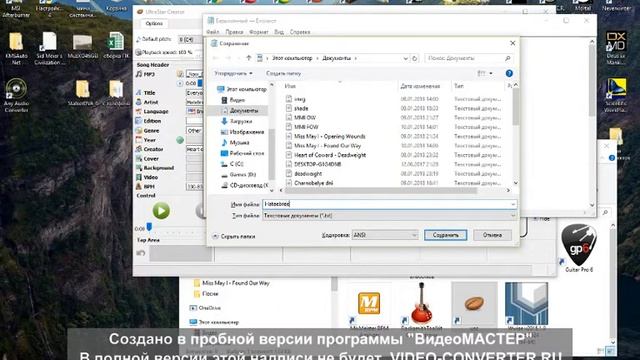This screenshot has width=640, height=360.
Task: Click the Playback speed icon
Action: tap(138, 52)
